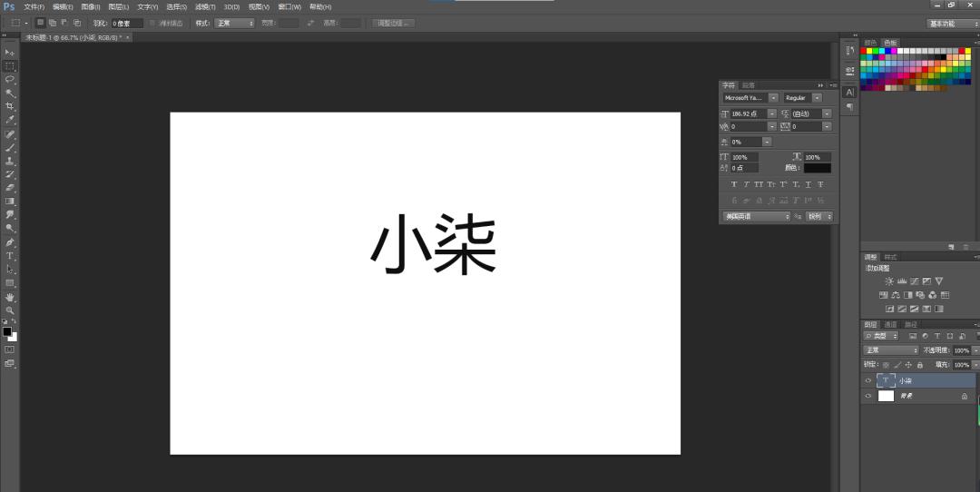Open the 图像(I) menu
The width and height of the screenshot is (980, 492).
click(x=91, y=7)
